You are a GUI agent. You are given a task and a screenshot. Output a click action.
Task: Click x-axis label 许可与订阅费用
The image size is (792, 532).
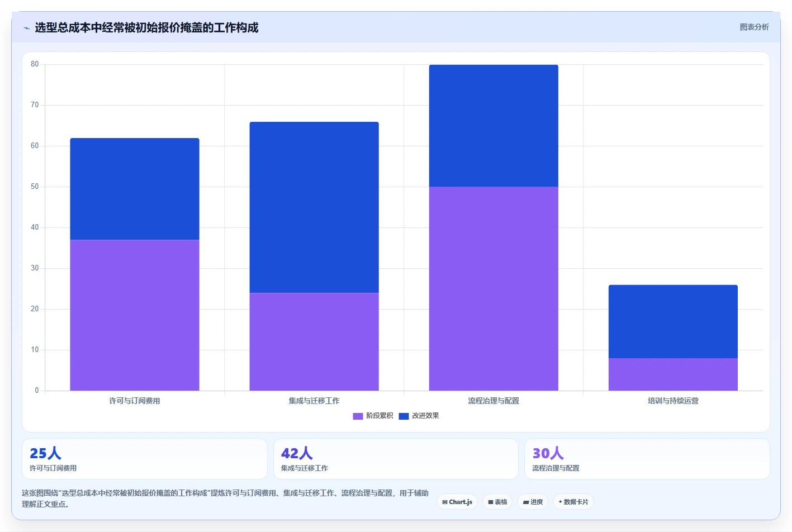click(x=135, y=401)
